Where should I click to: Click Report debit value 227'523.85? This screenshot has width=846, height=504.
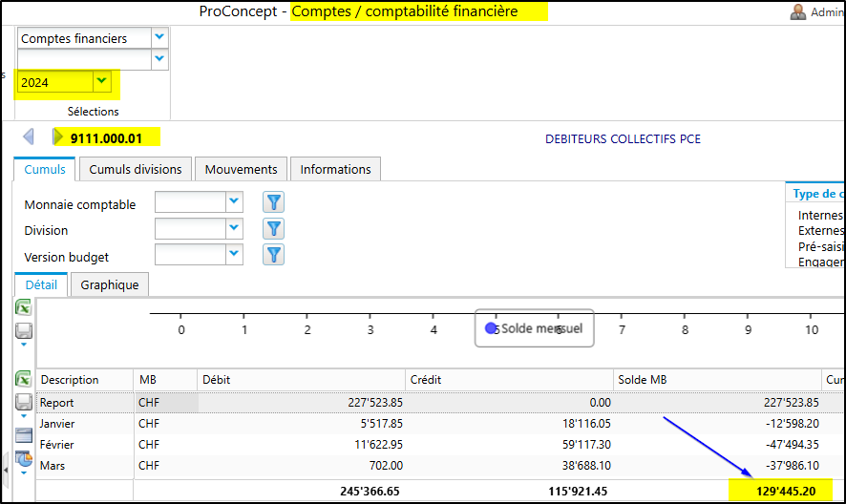pyautogui.click(x=375, y=403)
